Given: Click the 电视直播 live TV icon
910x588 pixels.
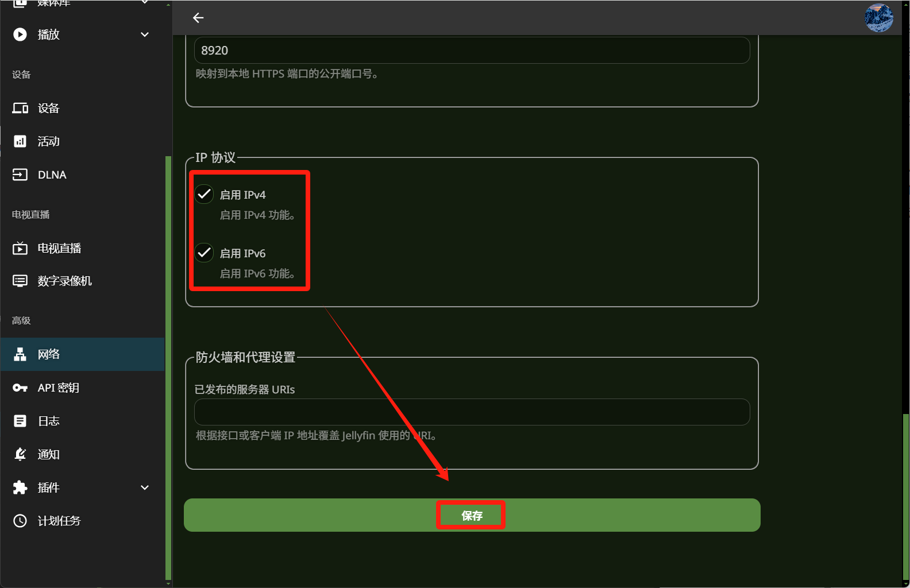Looking at the screenshot, I should click(20, 248).
